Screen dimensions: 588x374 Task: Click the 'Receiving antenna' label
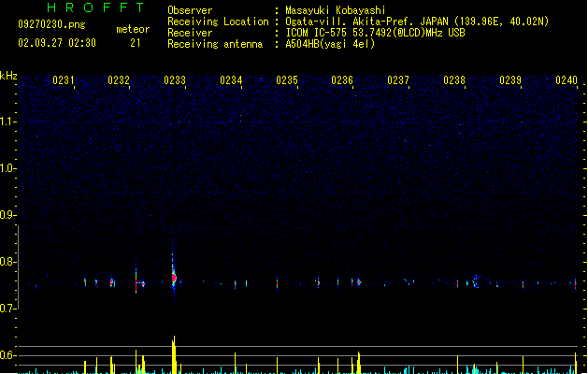(x=215, y=44)
